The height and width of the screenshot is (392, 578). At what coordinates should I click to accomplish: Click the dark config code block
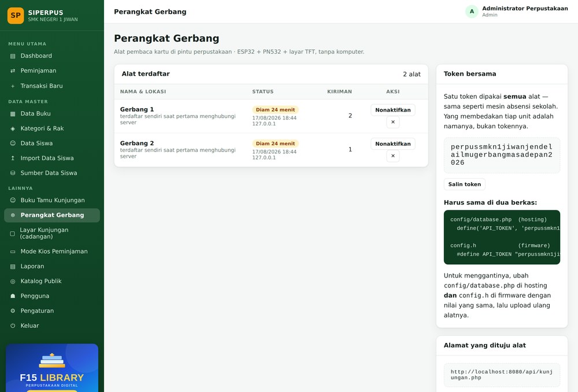[x=502, y=237]
